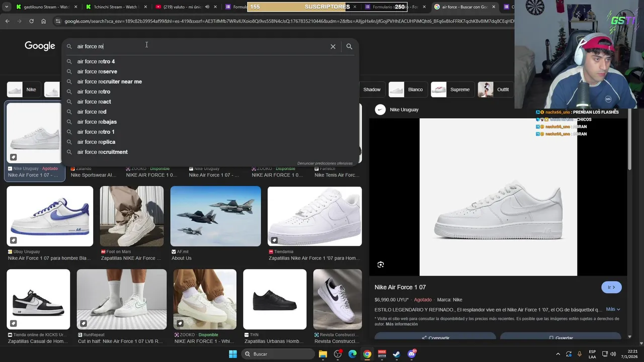Select suggestion "air force retro 1"
Viewport: 644px width, 362px height.
point(210,132)
